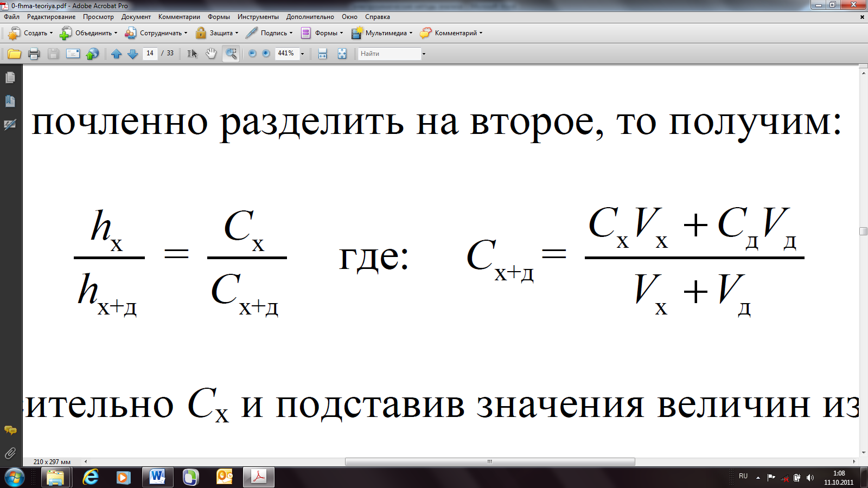
Task: Click the Найти search field
Action: [x=390, y=54]
